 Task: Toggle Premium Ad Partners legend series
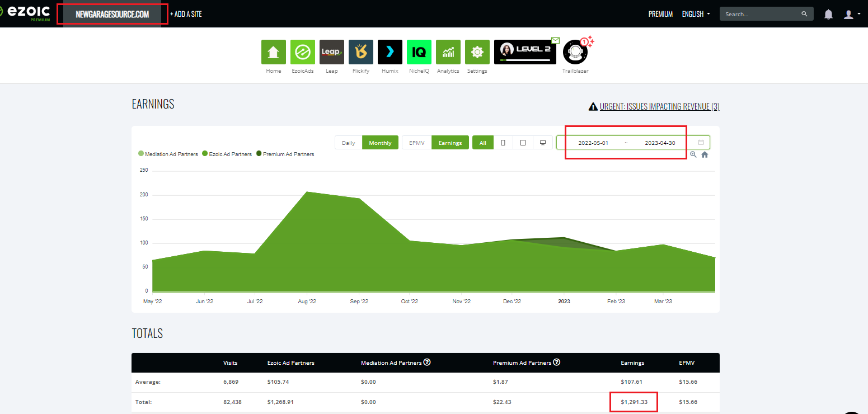click(x=285, y=154)
